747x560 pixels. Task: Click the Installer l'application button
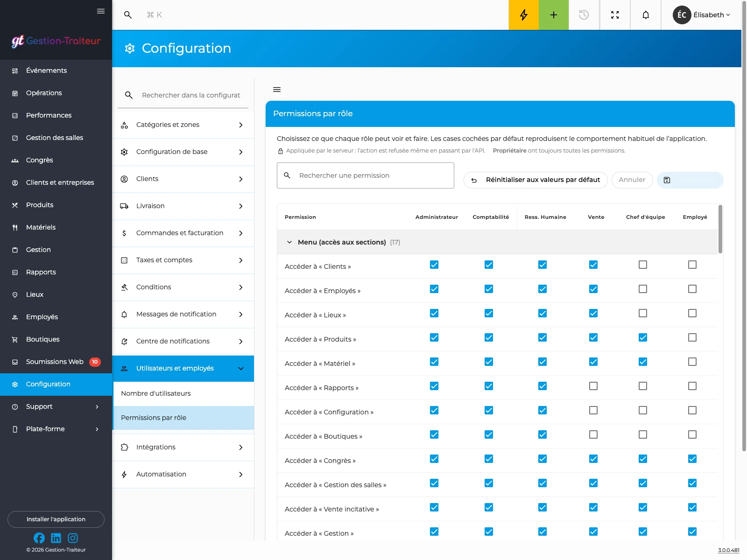point(56,519)
